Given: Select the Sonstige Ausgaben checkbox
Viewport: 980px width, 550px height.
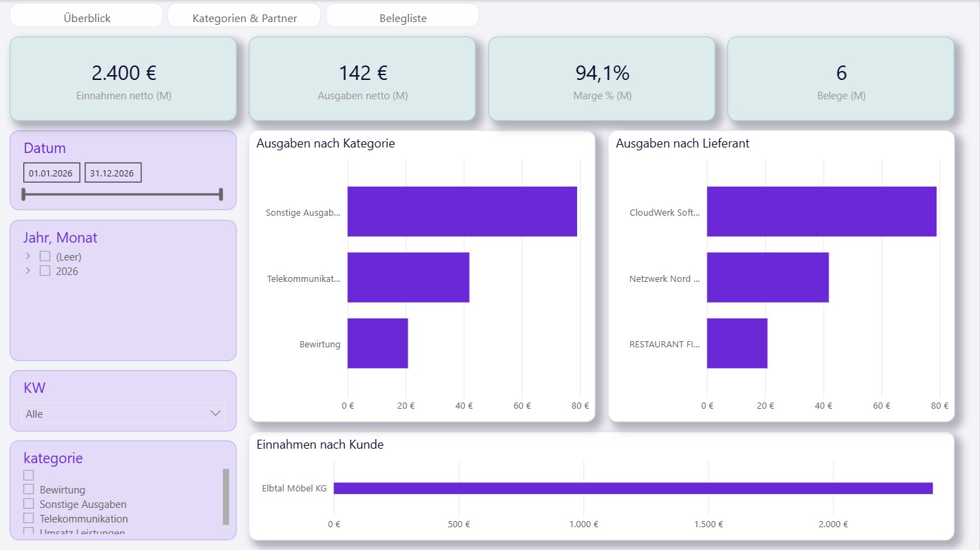Looking at the screenshot, I should (28, 504).
